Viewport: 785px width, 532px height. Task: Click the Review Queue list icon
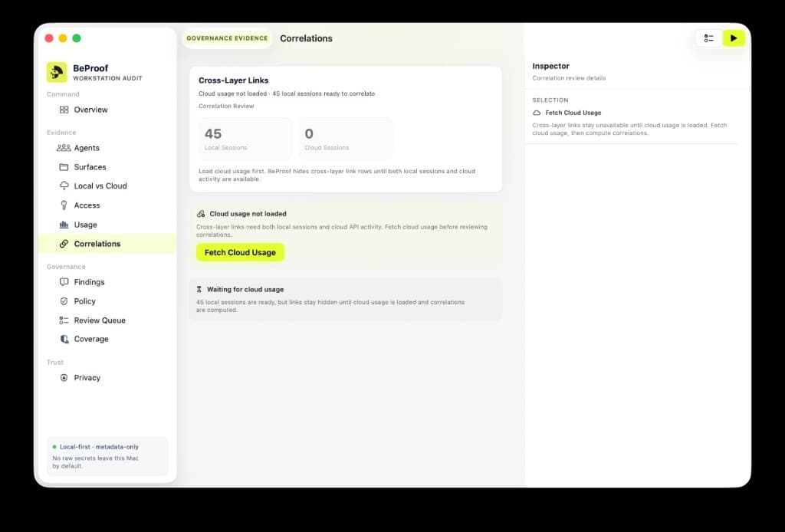click(x=64, y=320)
